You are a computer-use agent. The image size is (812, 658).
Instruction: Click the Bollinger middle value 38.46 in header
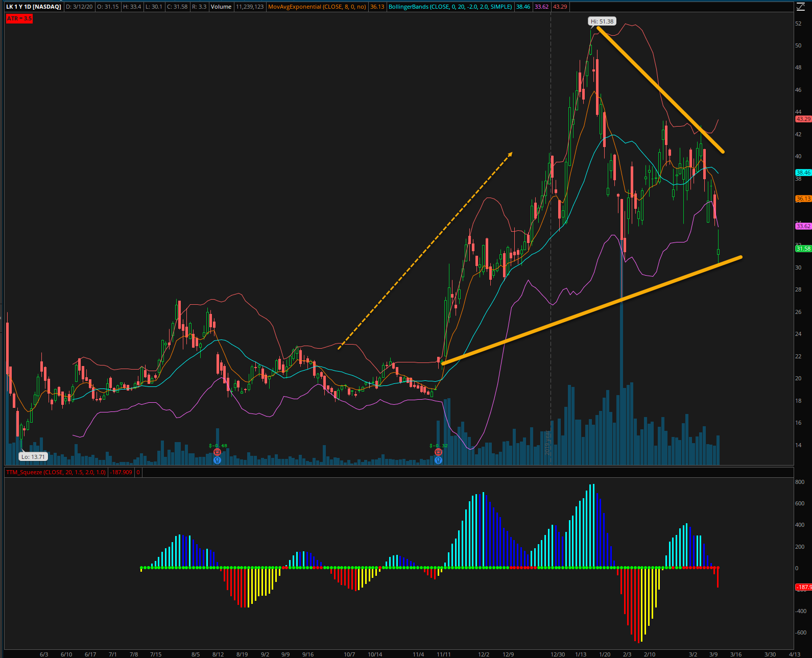click(523, 7)
